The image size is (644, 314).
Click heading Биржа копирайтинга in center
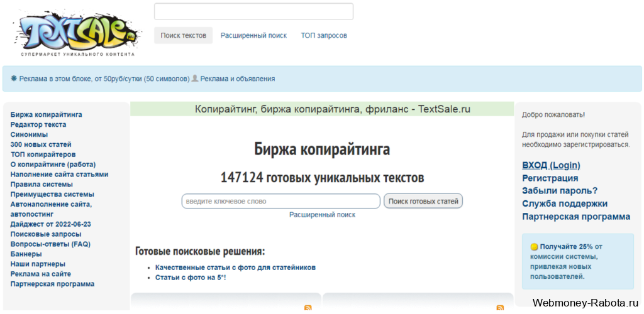coord(322,149)
